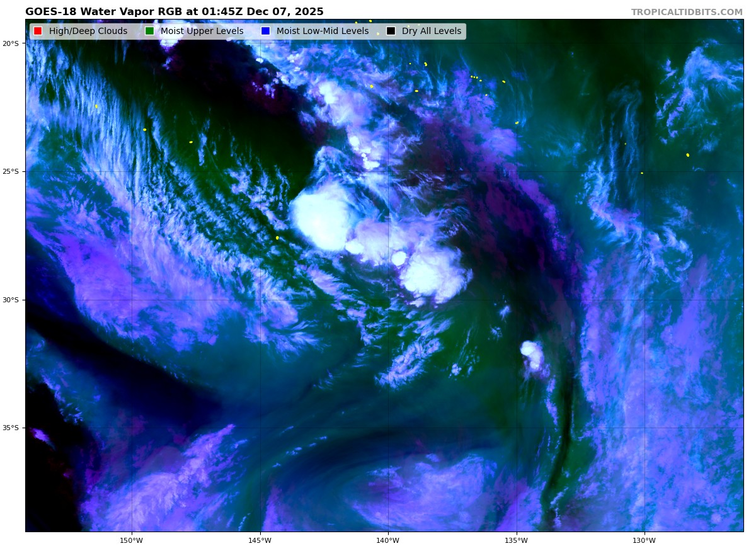Click the black Dry All Levels swatch
This screenshot has height=546, width=756.
pyautogui.click(x=391, y=31)
